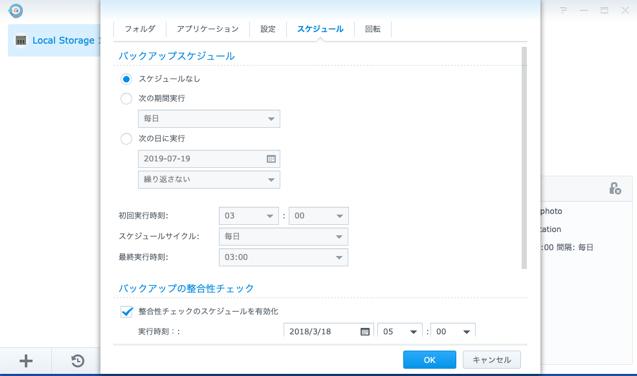Select スケジュールなし radio button
Screen dimensions: 637x376
tap(126, 79)
